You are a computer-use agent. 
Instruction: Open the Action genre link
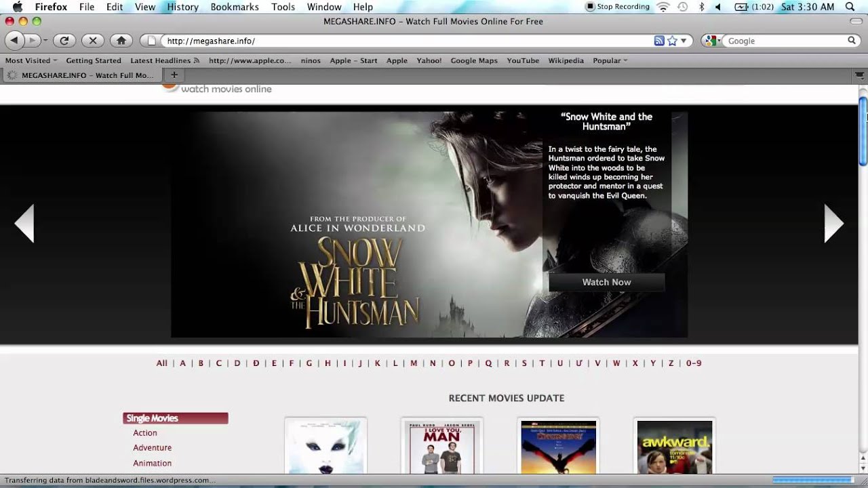[145, 433]
